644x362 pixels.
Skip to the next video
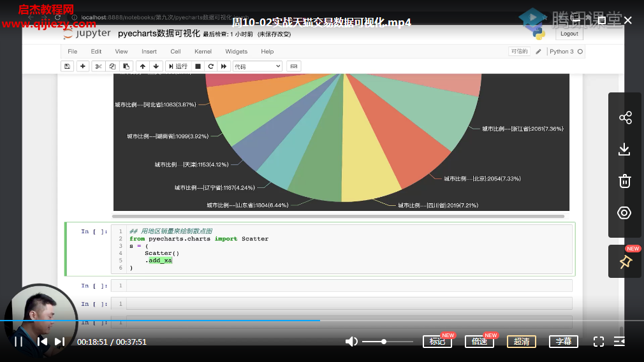pos(59,342)
